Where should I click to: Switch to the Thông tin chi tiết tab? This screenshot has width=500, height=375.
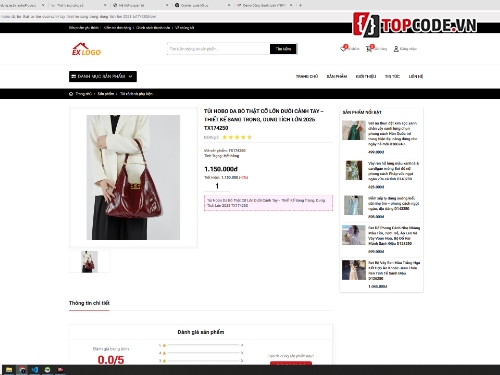89,303
